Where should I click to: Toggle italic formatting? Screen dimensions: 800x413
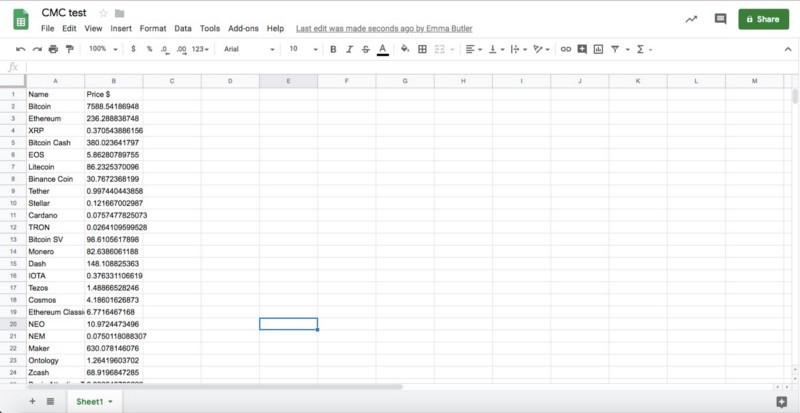pyautogui.click(x=349, y=49)
